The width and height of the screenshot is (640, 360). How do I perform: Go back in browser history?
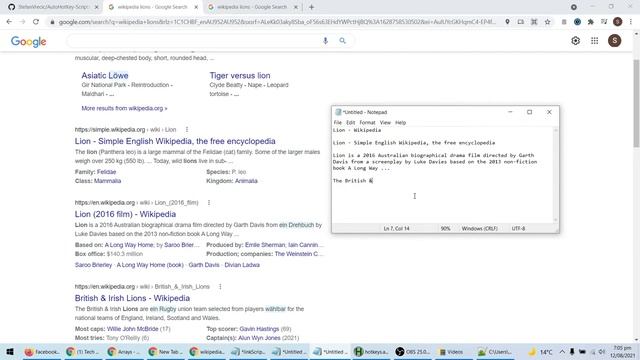tap(9, 22)
